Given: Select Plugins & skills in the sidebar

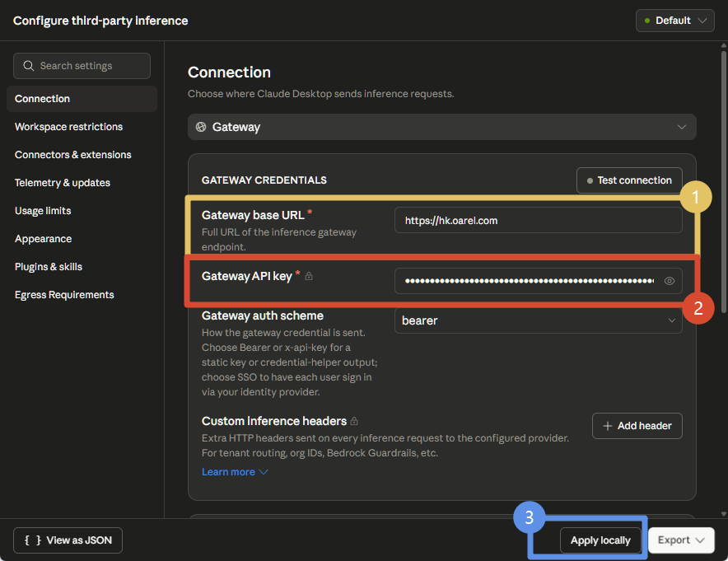Looking at the screenshot, I should 49,267.
